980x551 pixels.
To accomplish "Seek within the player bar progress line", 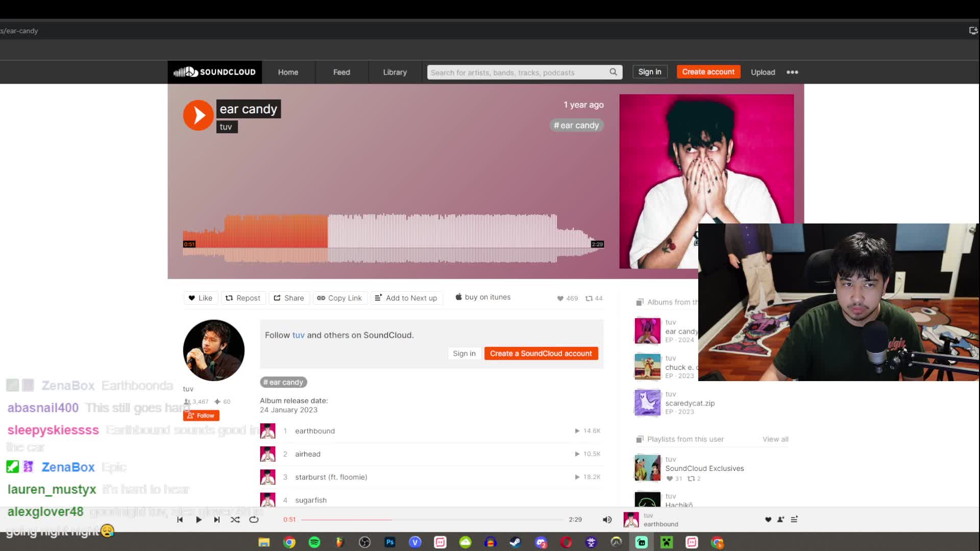I will coord(432,519).
